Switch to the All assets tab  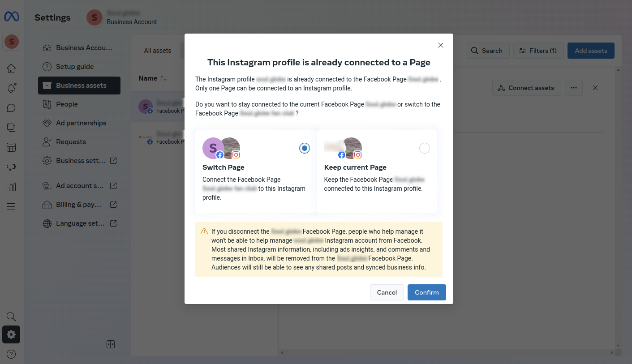pyautogui.click(x=157, y=51)
